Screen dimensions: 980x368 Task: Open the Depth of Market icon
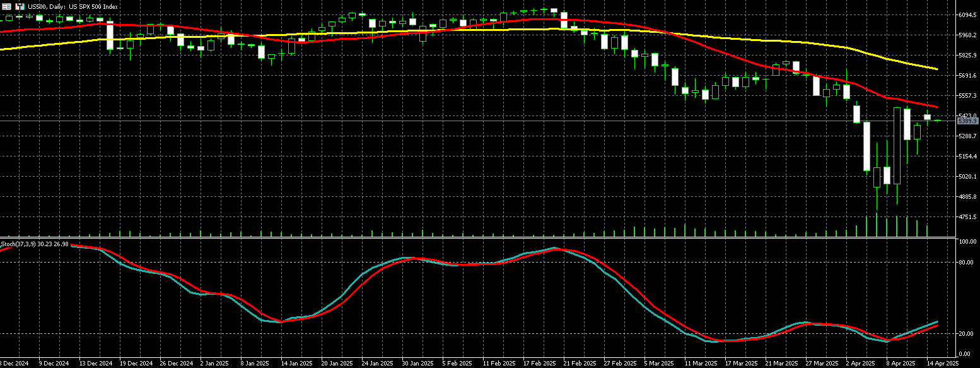pos(20,6)
